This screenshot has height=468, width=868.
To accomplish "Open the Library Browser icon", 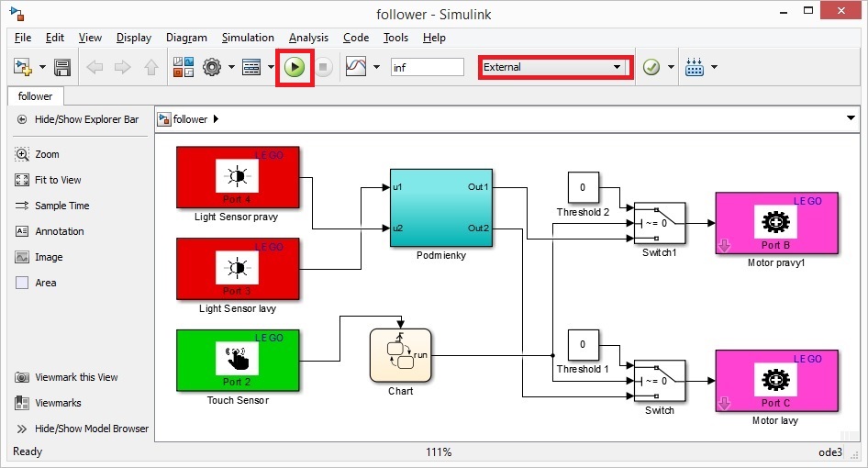I will pos(184,67).
